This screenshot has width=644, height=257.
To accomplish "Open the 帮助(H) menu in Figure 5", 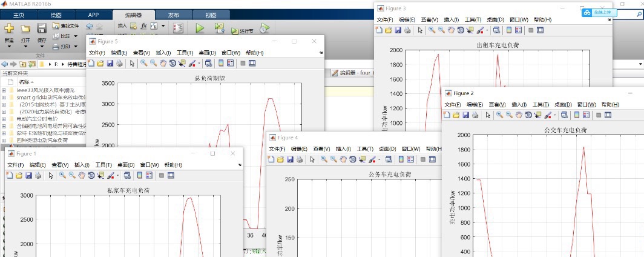I will (254, 53).
